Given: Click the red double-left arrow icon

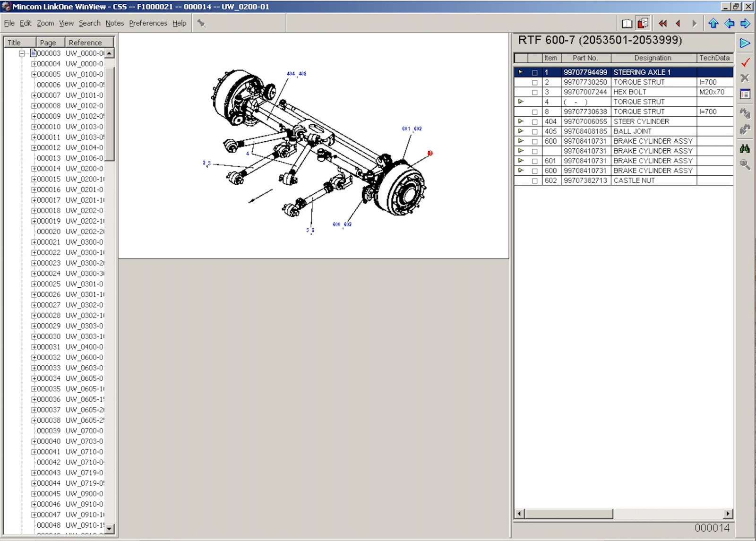Looking at the screenshot, I should click(x=662, y=23).
